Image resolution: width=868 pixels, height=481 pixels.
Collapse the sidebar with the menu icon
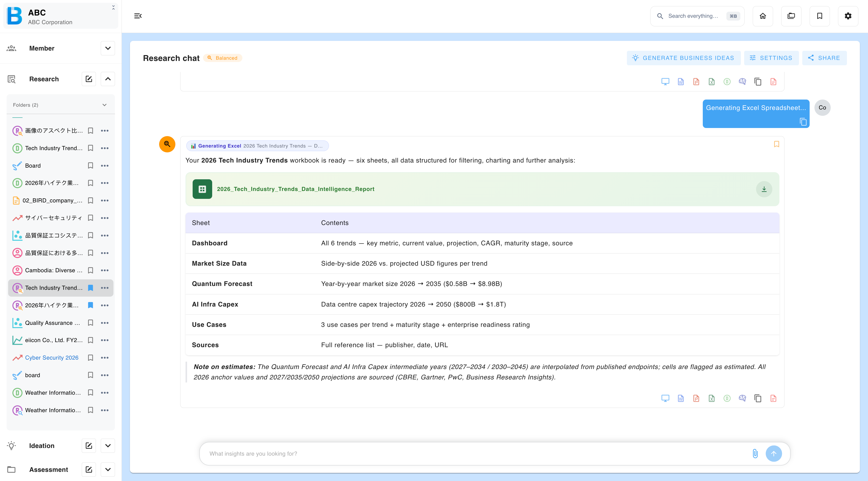138,16
